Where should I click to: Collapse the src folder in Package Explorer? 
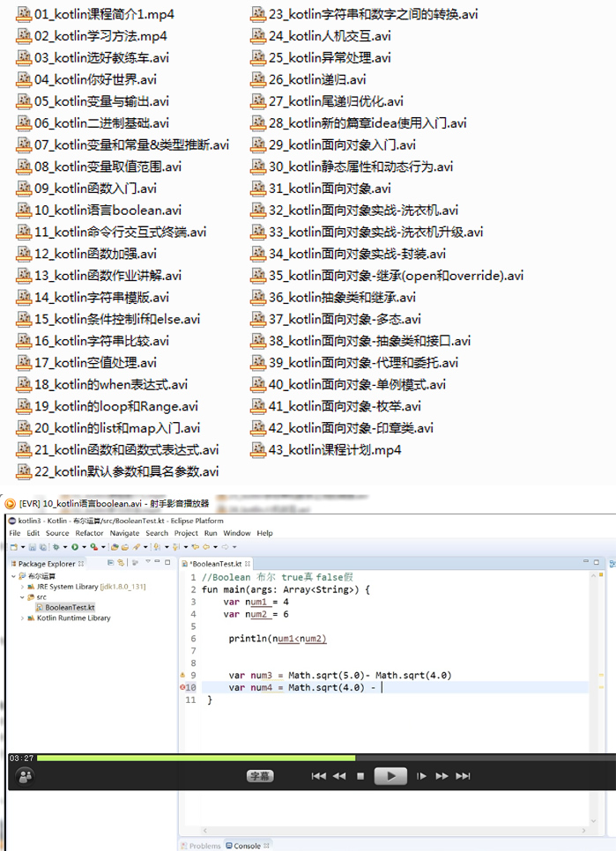point(22,596)
